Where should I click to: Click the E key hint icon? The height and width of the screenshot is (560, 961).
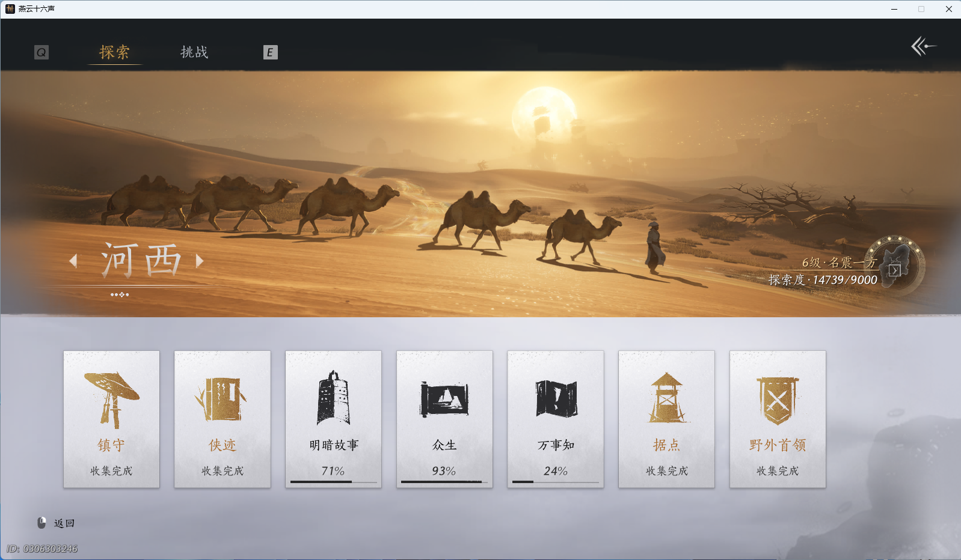pos(271,52)
